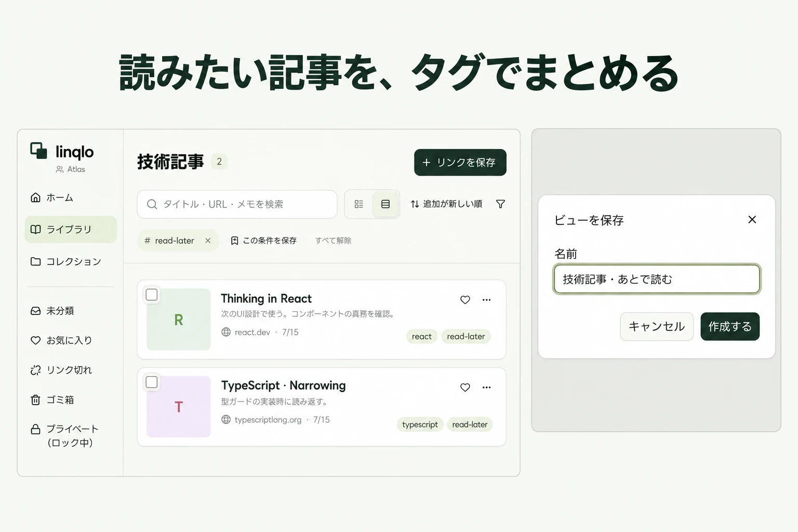The image size is (798, 532).
Task: Click the search field for タイトル・URL・メモ
Action: click(237, 204)
